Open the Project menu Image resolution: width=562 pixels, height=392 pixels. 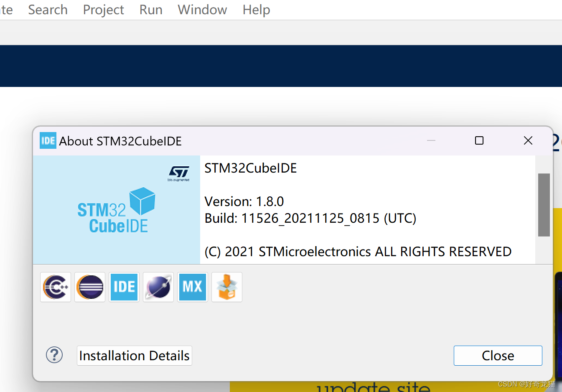point(103,10)
